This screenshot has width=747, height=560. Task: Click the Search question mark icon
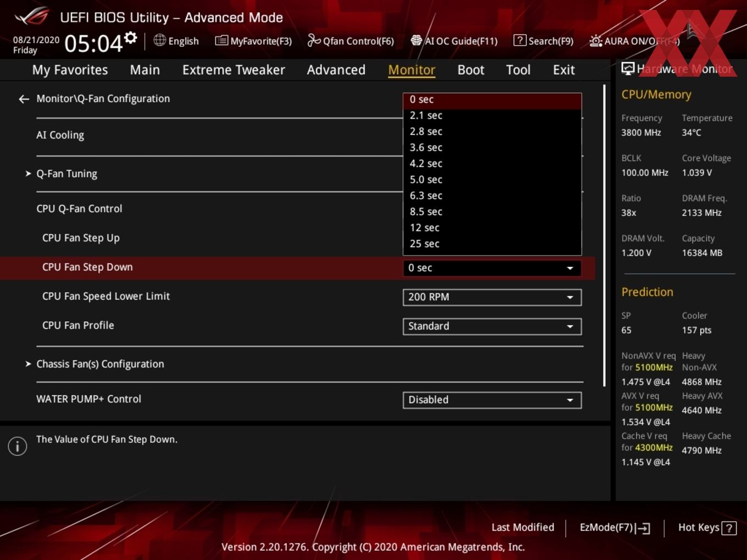tap(520, 40)
